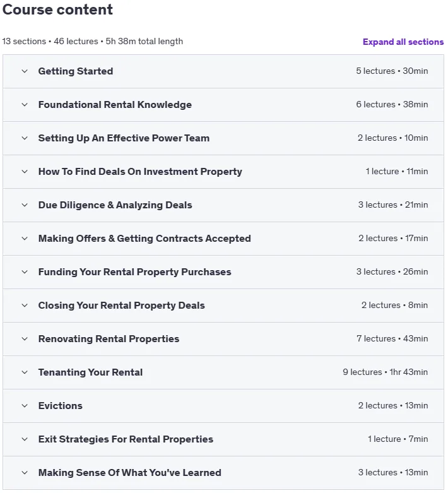Image resolution: width=448 pixels, height=493 pixels.
Task: Expand Making Offers & Getting Contracts chevron
Action: point(25,239)
